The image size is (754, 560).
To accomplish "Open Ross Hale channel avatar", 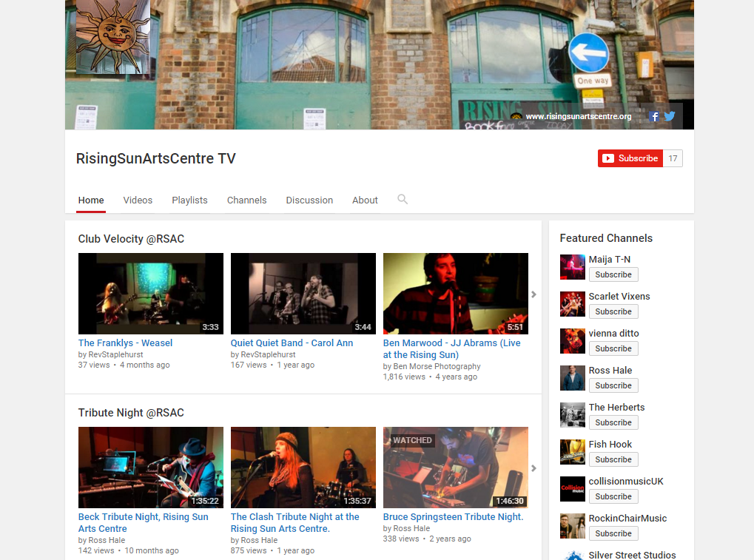I will 572,378.
